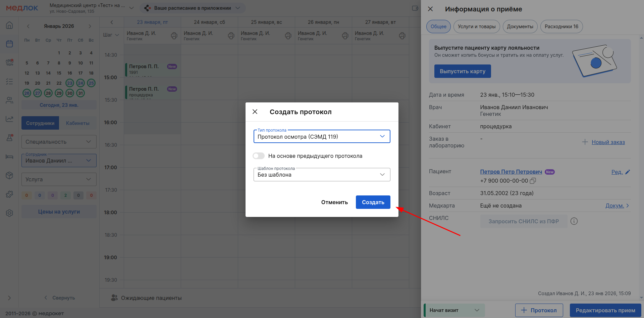The height and width of the screenshot is (318, 644).
Task: Select January 28 in mini calendar
Action: pos(48,93)
